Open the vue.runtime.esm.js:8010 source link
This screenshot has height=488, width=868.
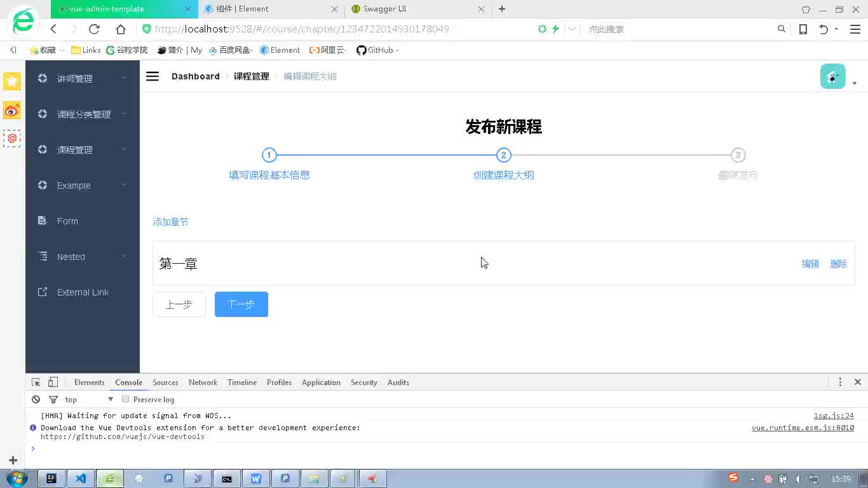(803, 428)
